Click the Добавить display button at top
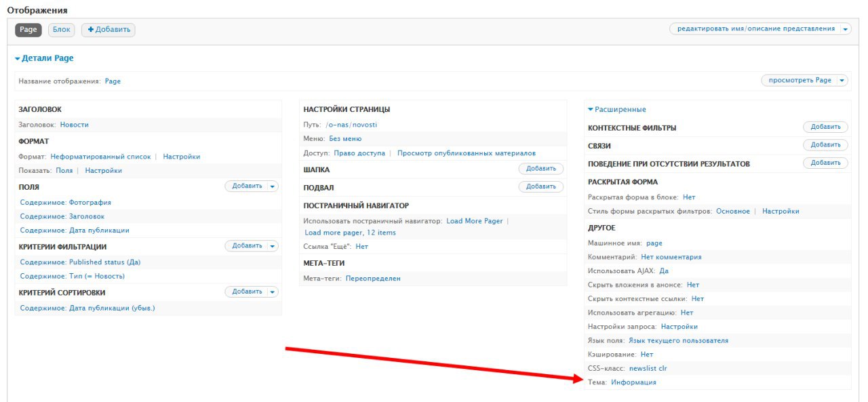This screenshot has height=402, width=868. click(108, 30)
